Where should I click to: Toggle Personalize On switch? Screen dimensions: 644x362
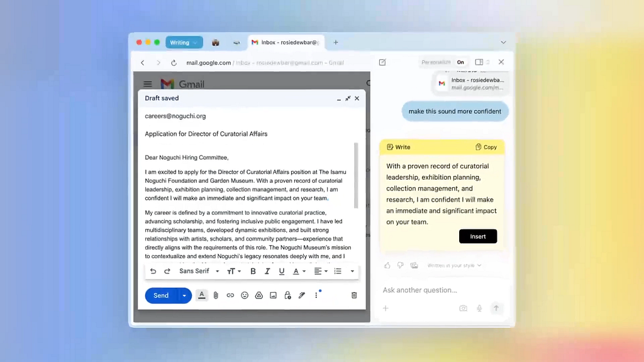point(443,62)
